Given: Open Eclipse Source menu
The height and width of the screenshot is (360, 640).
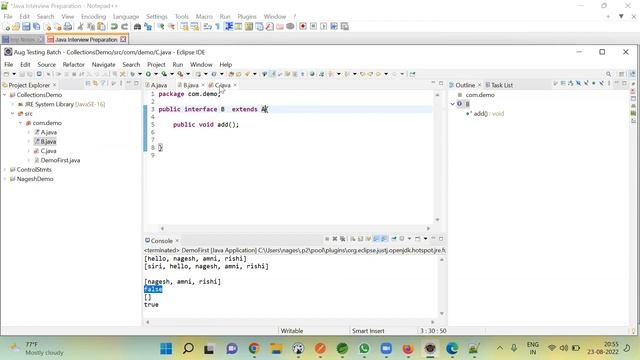Looking at the screenshot, I should (47, 64).
